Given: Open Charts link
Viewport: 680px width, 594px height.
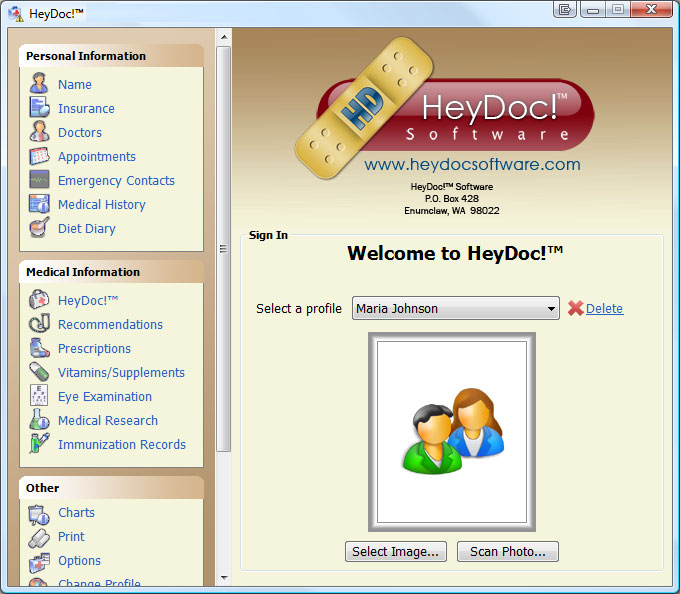Looking at the screenshot, I should [76, 512].
